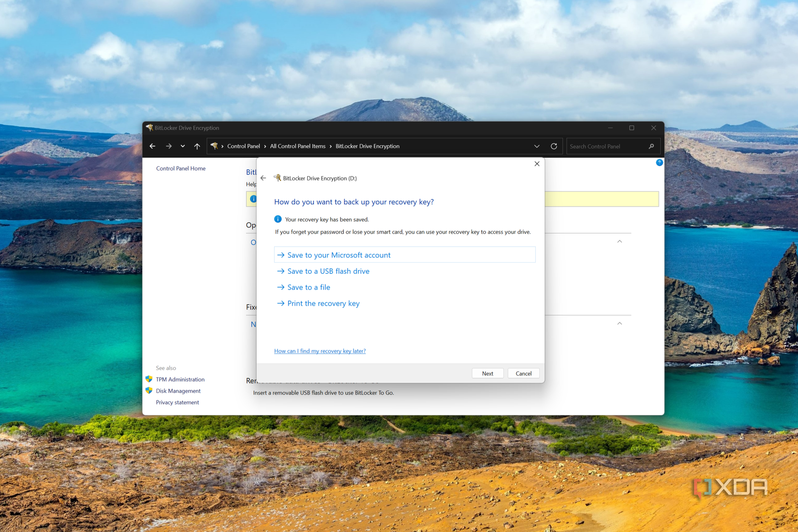798x532 pixels.
Task: Choose Print the recovery key
Action: pyautogui.click(x=323, y=303)
